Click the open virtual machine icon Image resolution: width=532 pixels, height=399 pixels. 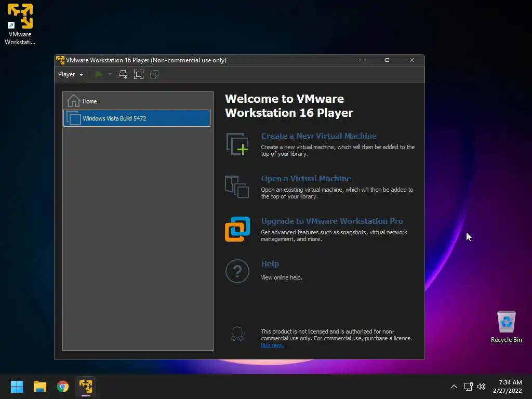(237, 187)
